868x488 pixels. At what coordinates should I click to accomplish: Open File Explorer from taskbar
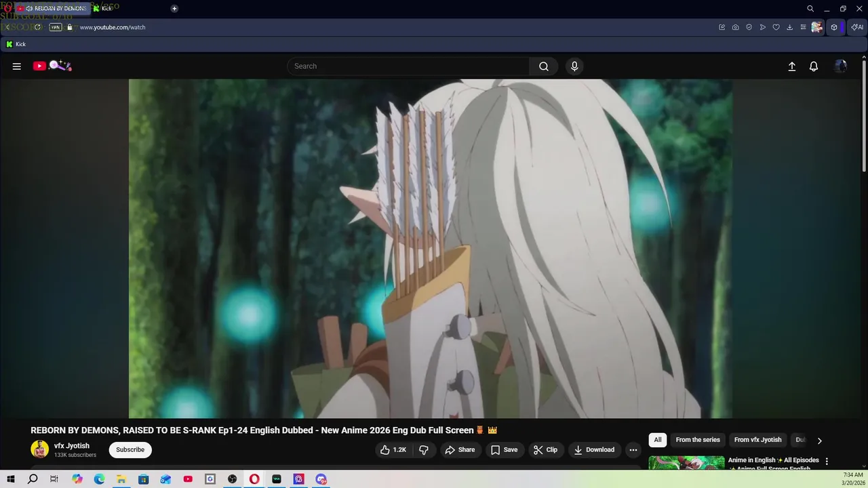click(x=121, y=479)
